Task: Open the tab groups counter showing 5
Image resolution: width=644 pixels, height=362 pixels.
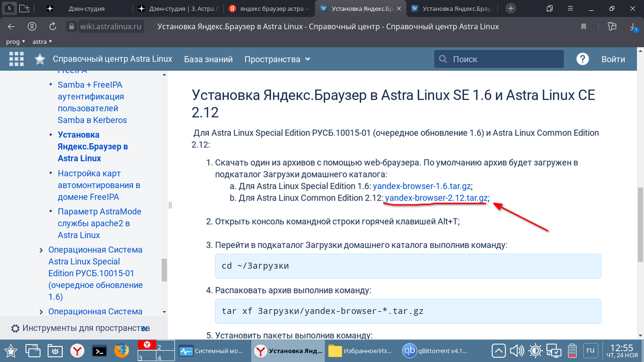Action: [10, 9]
